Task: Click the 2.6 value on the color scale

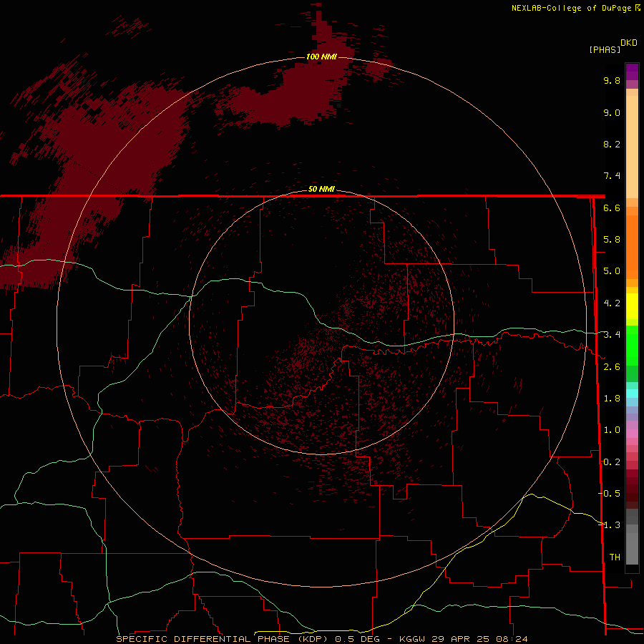Action: click(x=612, y=367)
